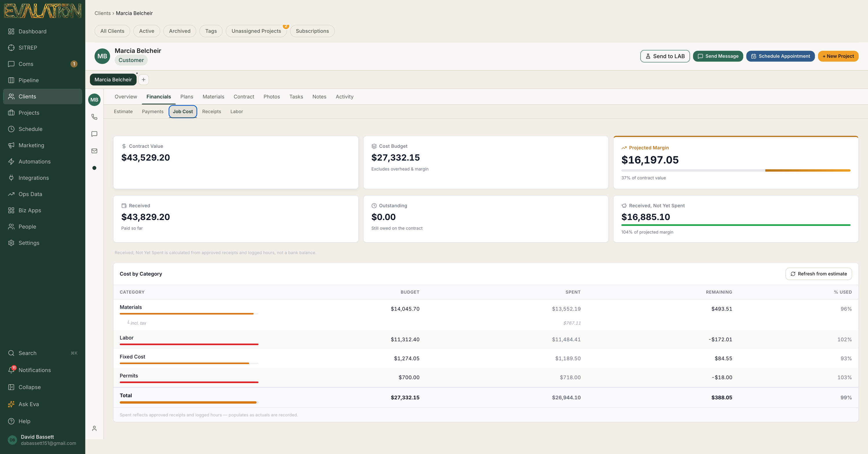Click the email envelope icon in client rail

coord(94,151)
